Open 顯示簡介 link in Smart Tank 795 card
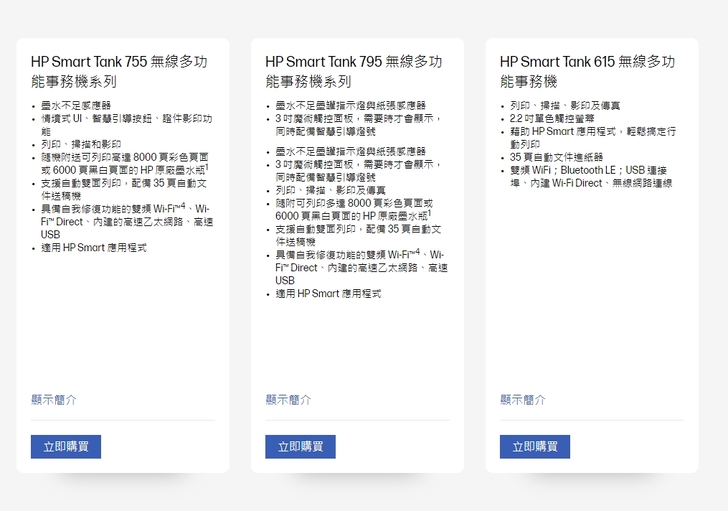Viewport: 728px width, 511px height. [x=288, y=400]
